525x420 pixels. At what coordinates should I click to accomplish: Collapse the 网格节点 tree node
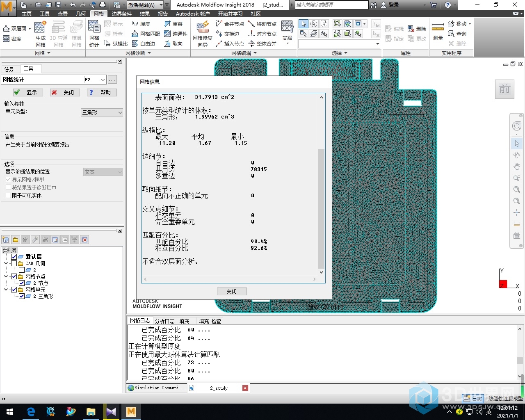coord(6,276)
